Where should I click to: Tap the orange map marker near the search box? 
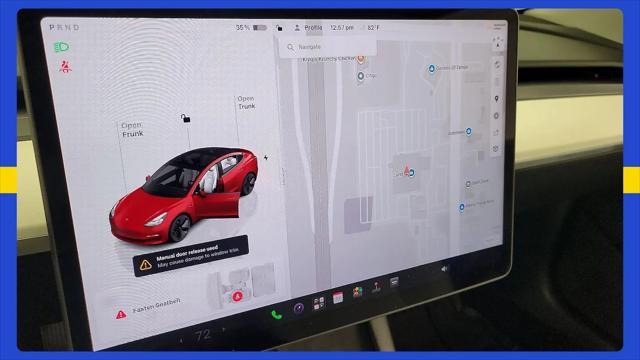click(361, 58)
